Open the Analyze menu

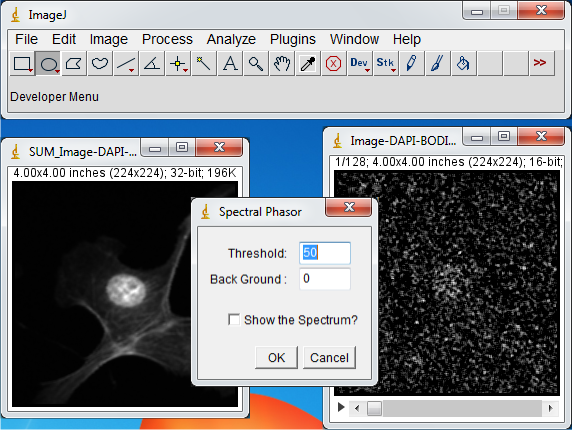click(231, 39)
